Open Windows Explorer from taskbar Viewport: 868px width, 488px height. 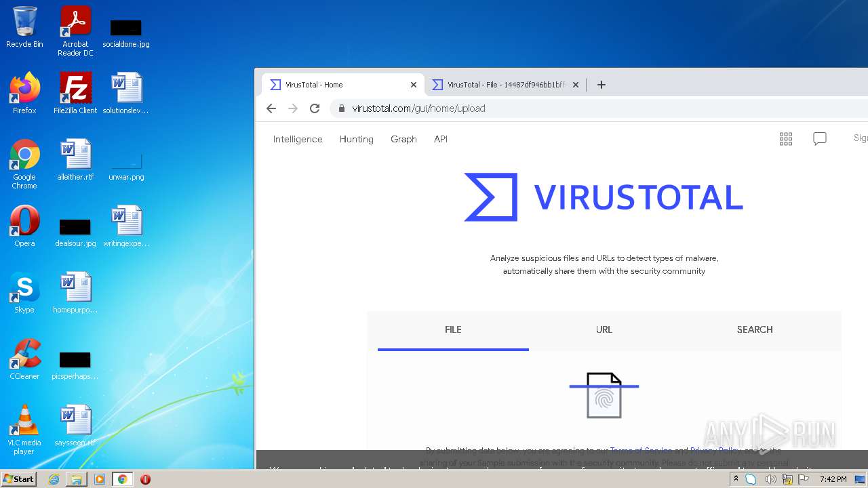tap(77, 479)
